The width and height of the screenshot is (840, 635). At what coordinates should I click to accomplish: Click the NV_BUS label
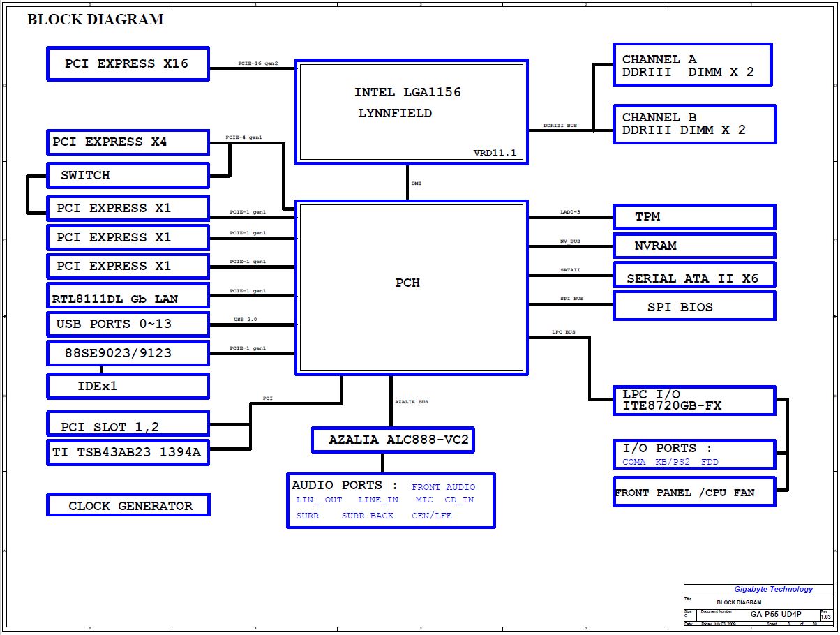pos(570,241)
